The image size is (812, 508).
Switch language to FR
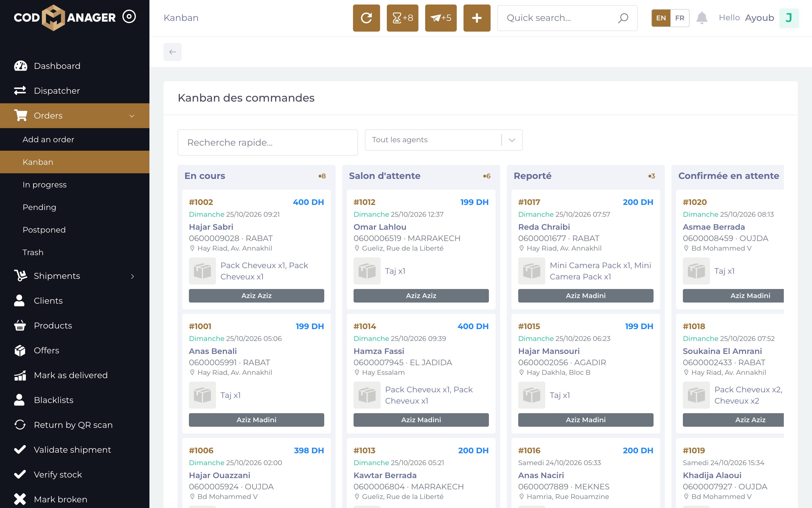679,18
